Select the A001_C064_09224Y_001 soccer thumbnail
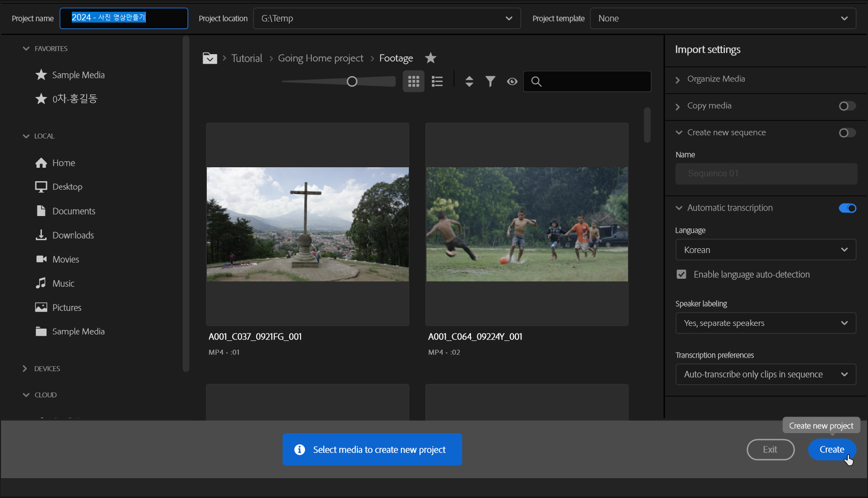This screenshot has width=868, height=498. (527, 224)
